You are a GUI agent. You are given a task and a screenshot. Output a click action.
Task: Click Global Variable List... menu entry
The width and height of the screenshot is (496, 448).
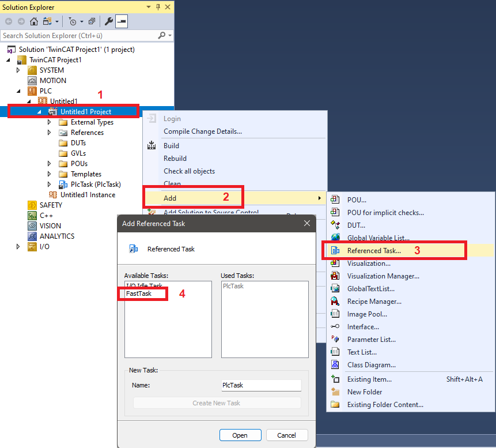coord(378,238)
